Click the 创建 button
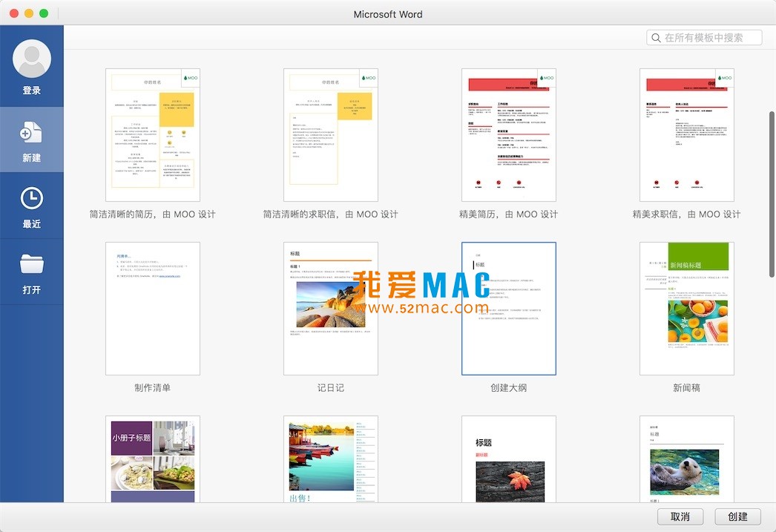The width and height of the screenshot is (776, 532). (x=737, y=516)
